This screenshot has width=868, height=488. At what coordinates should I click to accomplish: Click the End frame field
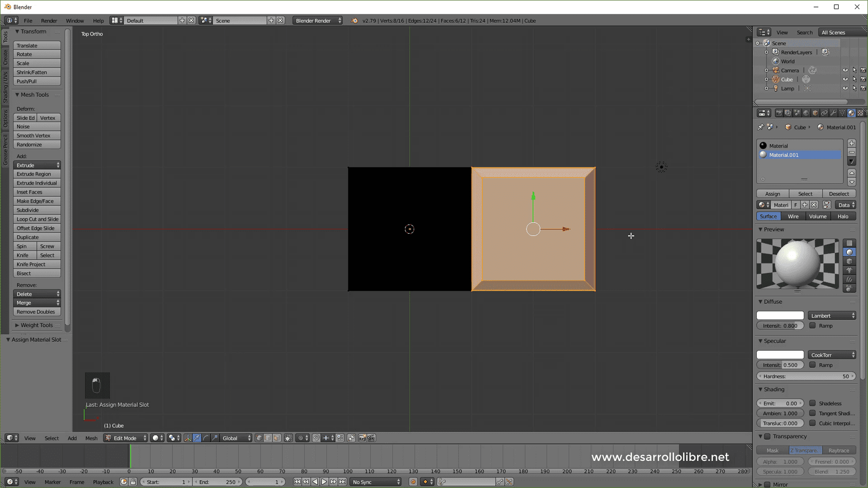point(218,481)
